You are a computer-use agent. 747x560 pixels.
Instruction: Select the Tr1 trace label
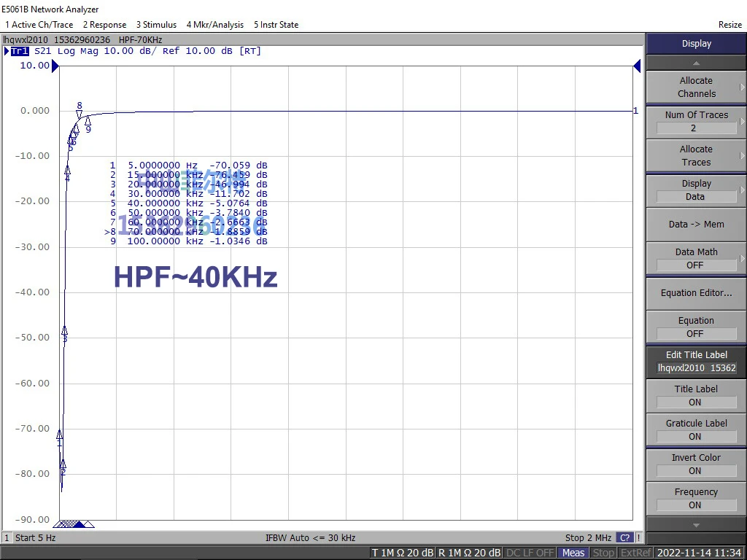[20, 51]
